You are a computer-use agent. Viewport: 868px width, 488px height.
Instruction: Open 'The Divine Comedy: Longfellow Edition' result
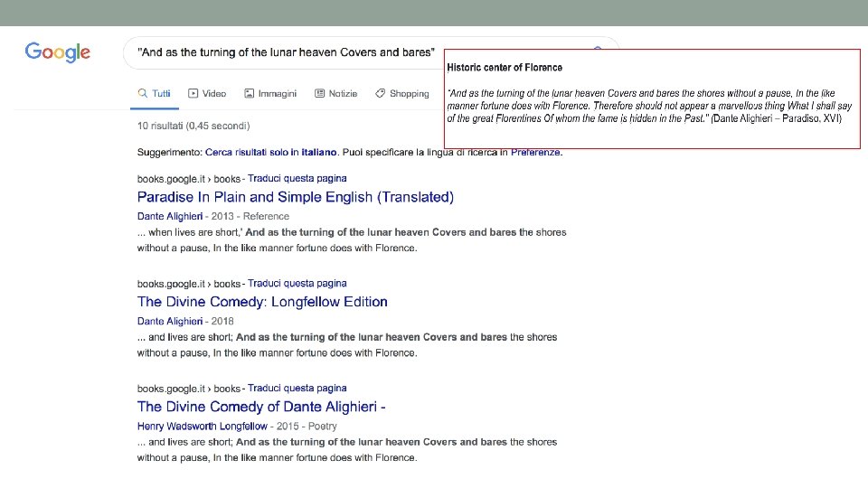click(262, 302)
